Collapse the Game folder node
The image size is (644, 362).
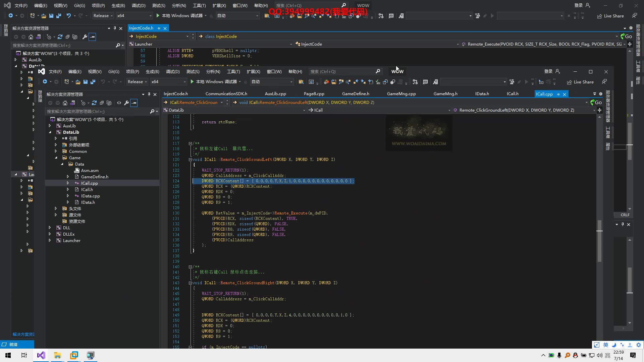click(56, 158)
